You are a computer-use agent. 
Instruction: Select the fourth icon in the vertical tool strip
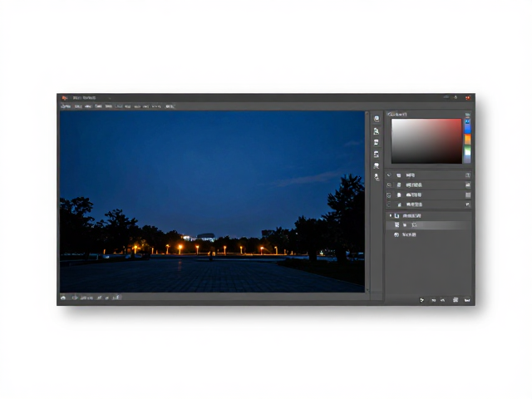tap(377, 155)
